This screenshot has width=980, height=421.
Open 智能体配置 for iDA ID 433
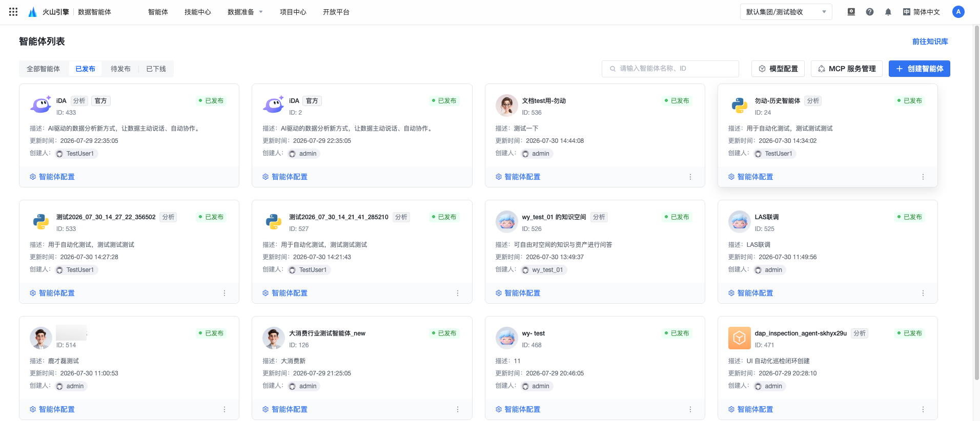(x=52, y=177)
